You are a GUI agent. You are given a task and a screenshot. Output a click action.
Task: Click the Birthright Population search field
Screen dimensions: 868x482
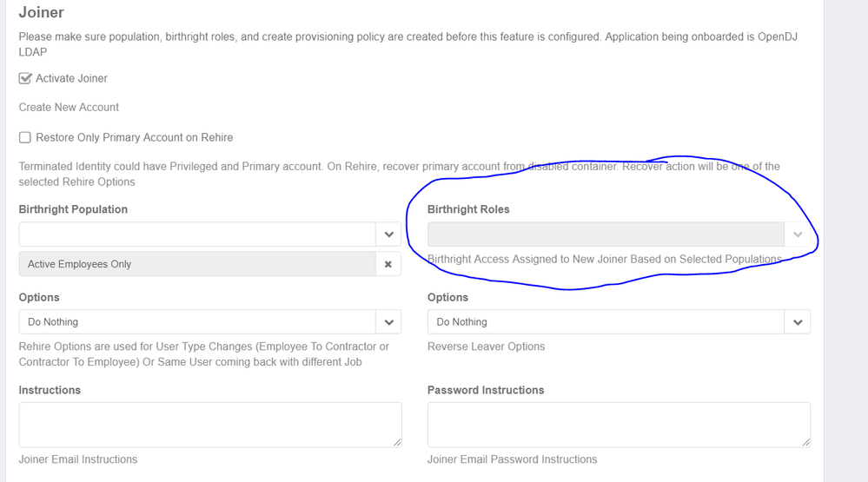click(x=196, y=234)
